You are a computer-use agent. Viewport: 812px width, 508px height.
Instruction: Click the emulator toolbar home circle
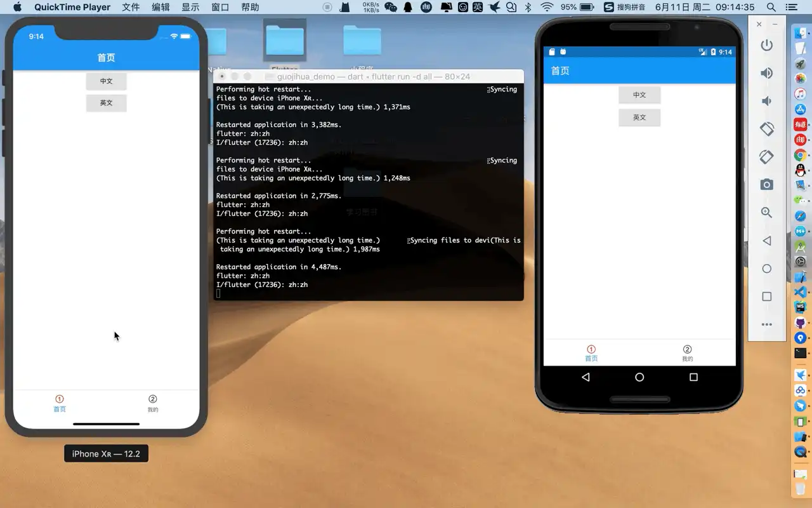[x=766, y=269]
